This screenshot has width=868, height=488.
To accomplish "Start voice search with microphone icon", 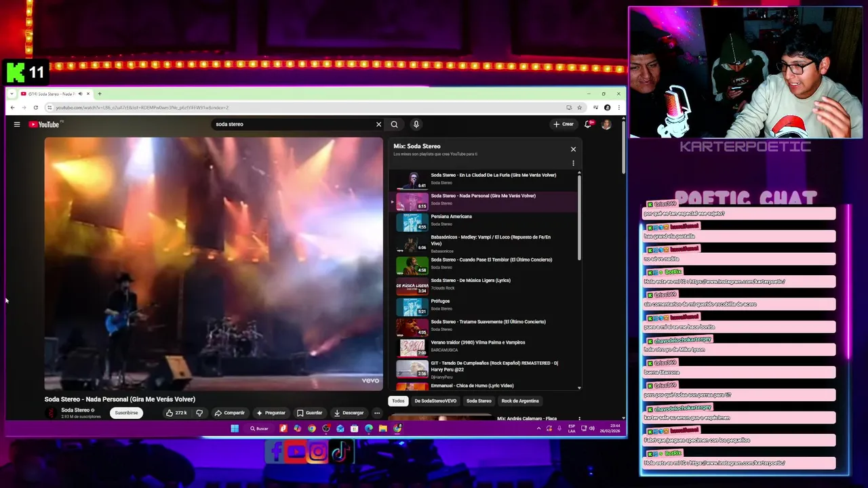I will [x=416, y=124].
